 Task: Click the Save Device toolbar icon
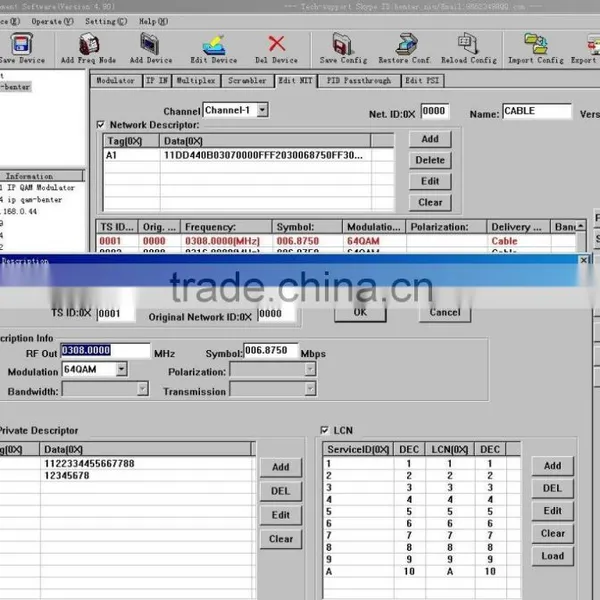click(x=21, y=44)
